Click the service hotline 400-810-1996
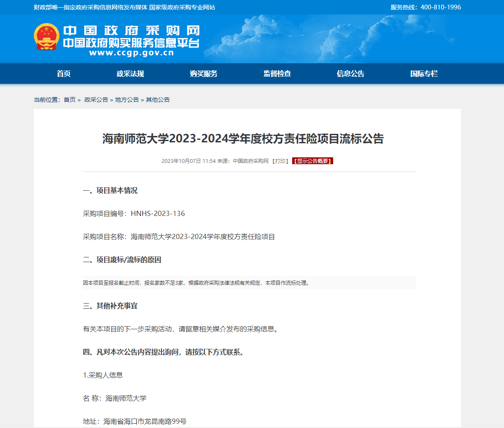 tap(441, 7)
